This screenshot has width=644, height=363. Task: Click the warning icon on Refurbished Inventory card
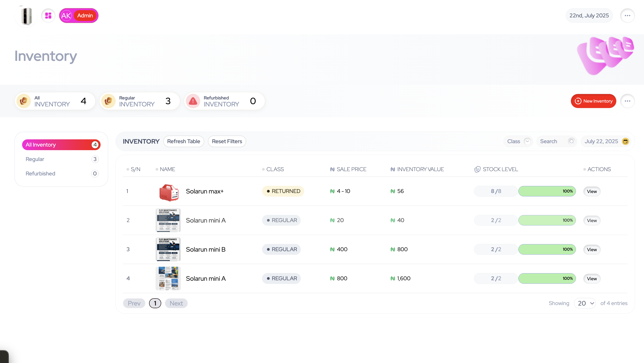pyautogui.click(x=193, y=101)
